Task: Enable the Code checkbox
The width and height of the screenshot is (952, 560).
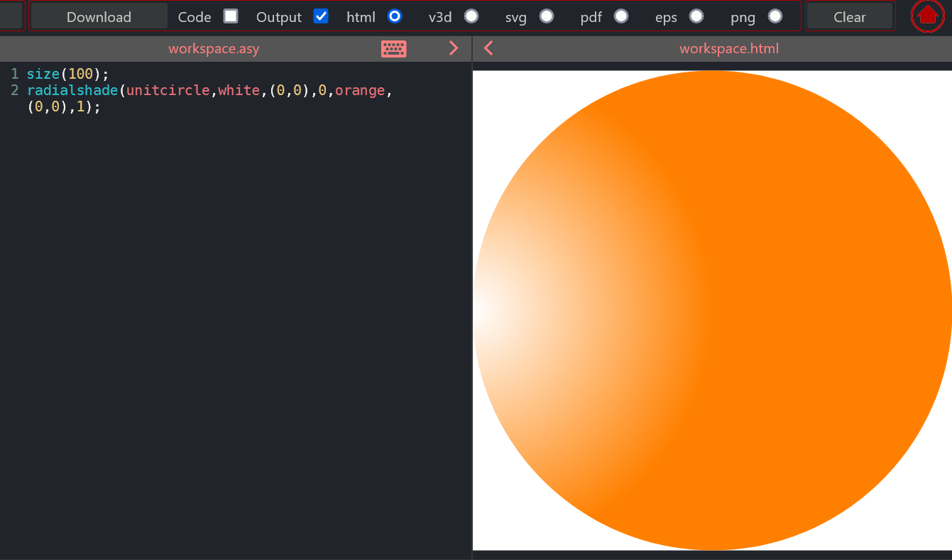Action: point(230,16)
